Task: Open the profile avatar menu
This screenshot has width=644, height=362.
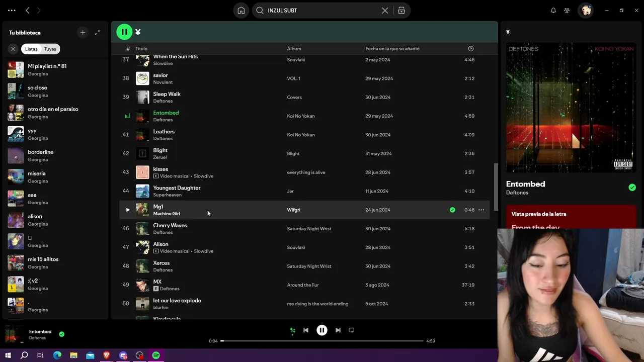Action: pyautogui.click(x=586, y=10)
